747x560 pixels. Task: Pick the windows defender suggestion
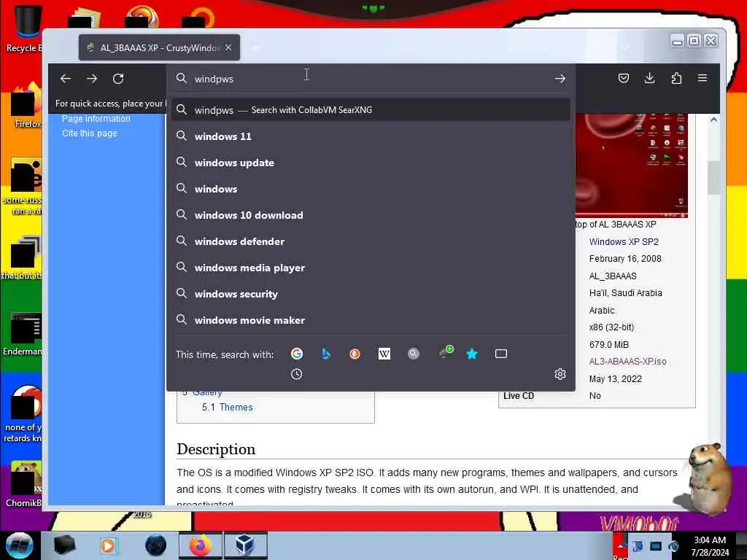371,241
